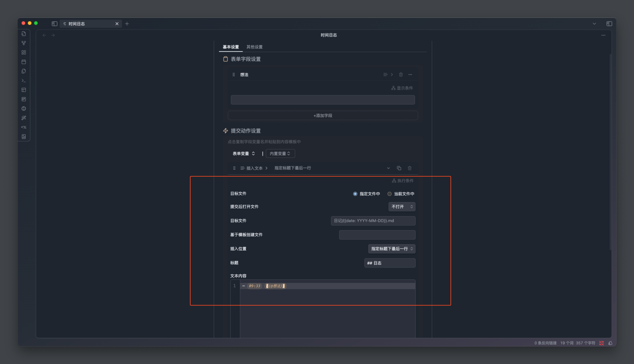Delete the 想法 field via trash icon
Viewport: 634px width, 364px height.
point(401,75)
